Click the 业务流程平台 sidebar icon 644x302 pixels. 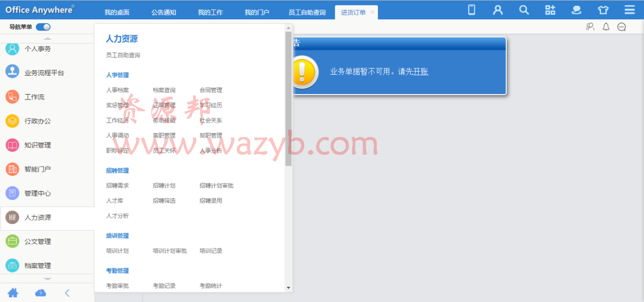pyautogui.click(x=12, y=72)
